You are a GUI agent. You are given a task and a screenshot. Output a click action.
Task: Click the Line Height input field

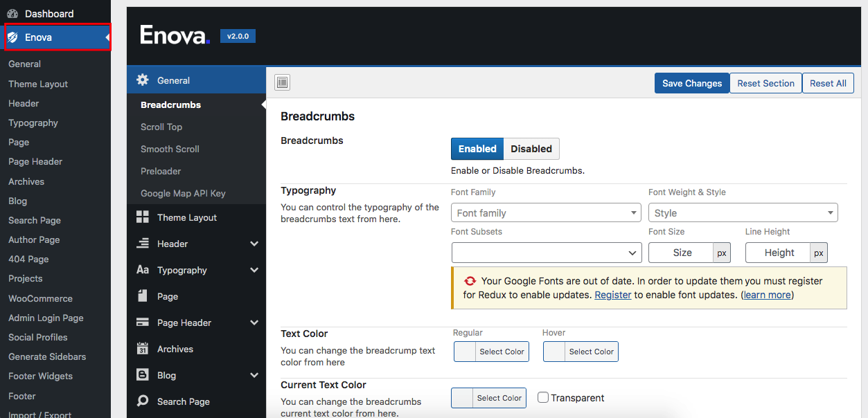[x=779, y=253]
